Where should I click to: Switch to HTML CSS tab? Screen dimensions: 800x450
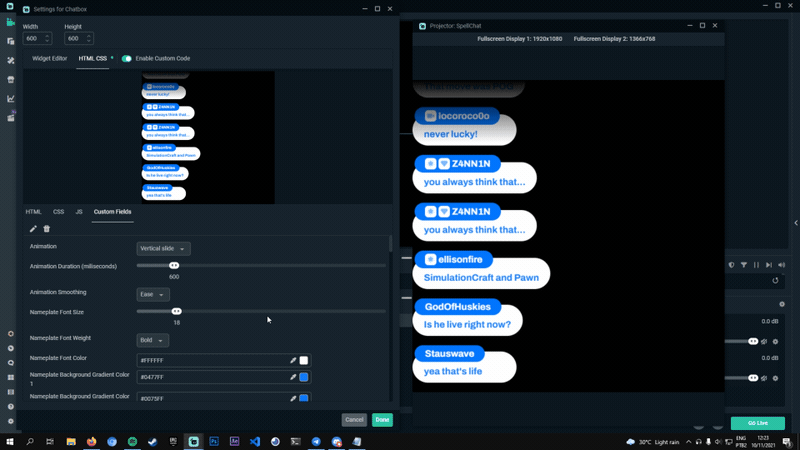[x=92, y=59]
